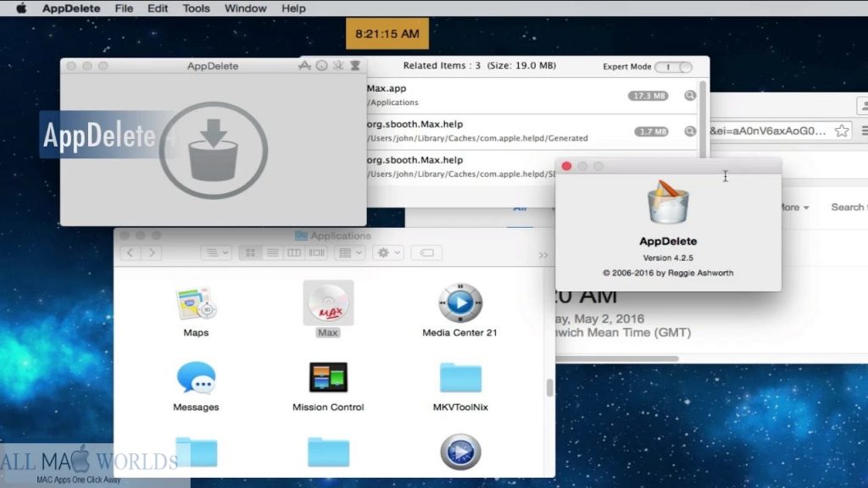868x488 pixels.
Task: Click the /Applications path under Max.app
Action: [x=393, y=103]
